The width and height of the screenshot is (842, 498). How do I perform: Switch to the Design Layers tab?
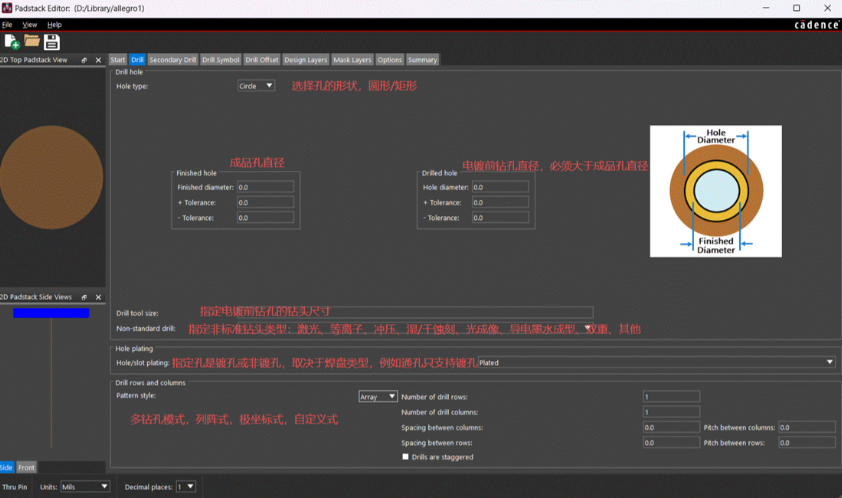306,60
